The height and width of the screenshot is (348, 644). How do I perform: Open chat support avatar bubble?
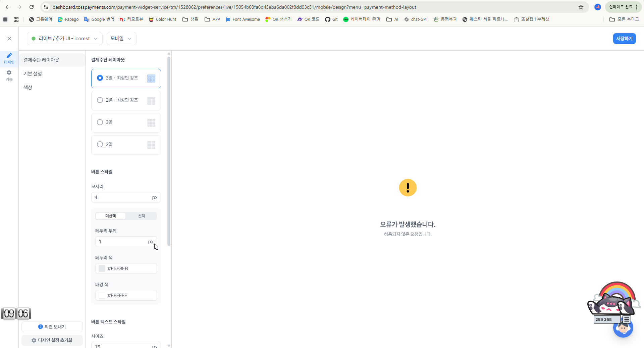(x=623, y=328)
